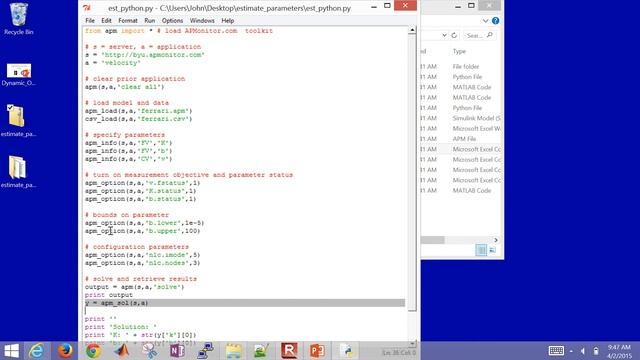Open the Format menu in IDLE
Image resolution: width=640 pixels, height=360 pixels.
pos(128,20)
